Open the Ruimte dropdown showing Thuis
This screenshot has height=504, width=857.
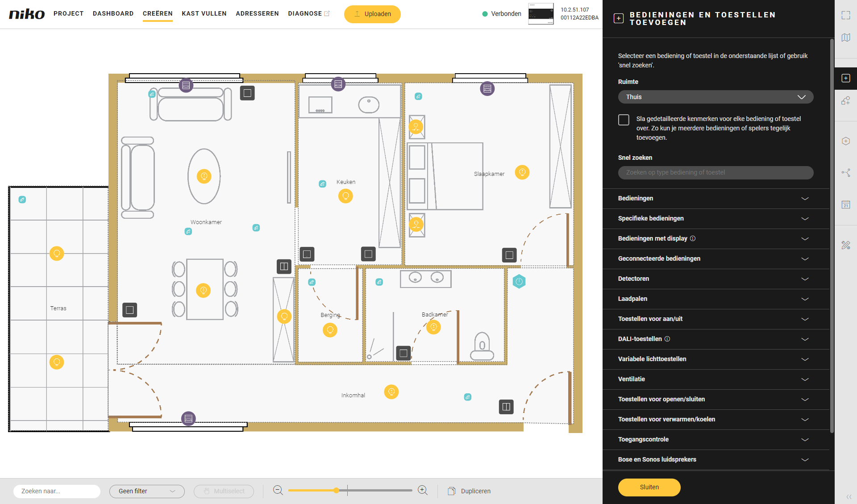pos(716,97)
